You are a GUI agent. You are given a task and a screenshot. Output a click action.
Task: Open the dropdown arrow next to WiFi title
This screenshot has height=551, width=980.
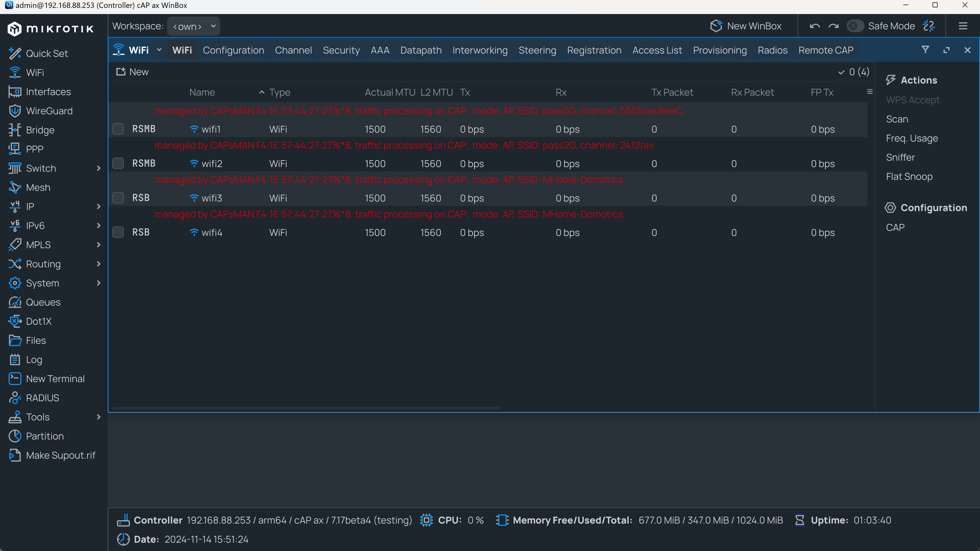click(x=159, y=50)
